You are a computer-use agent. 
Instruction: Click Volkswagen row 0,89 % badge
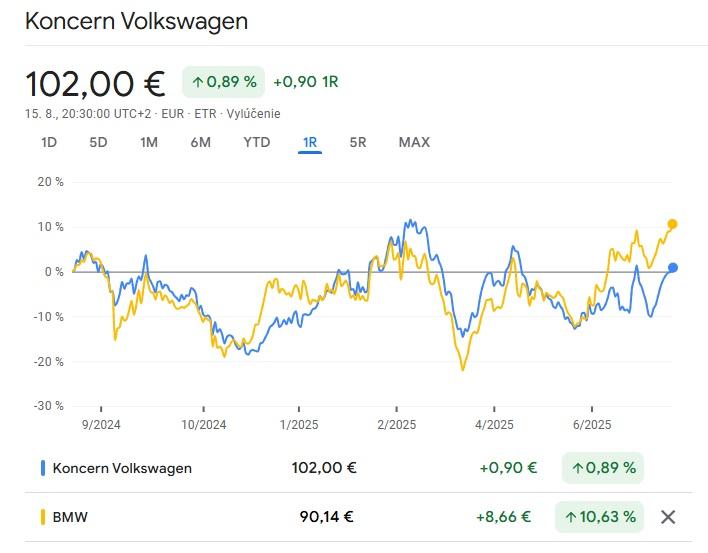pos(602,467)
